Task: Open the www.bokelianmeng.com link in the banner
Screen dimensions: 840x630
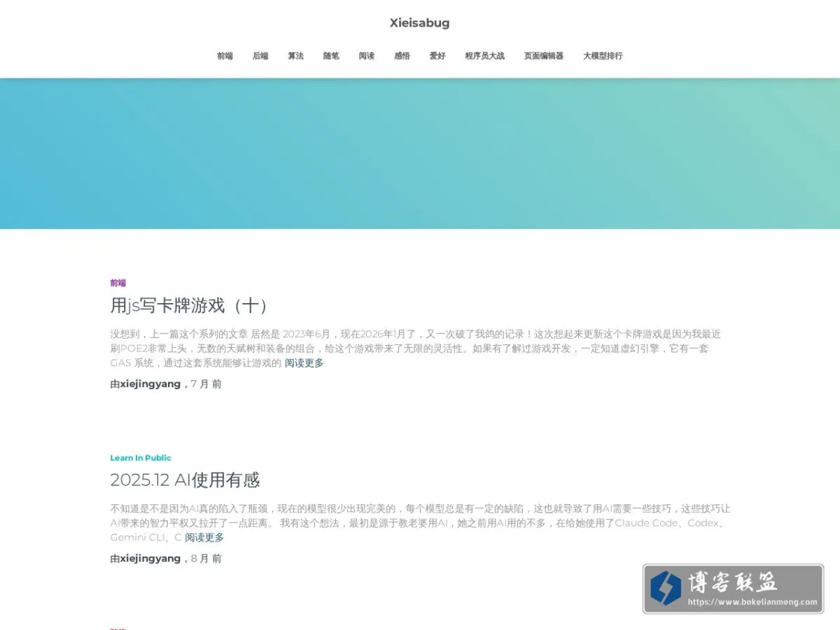Action: 752,601
